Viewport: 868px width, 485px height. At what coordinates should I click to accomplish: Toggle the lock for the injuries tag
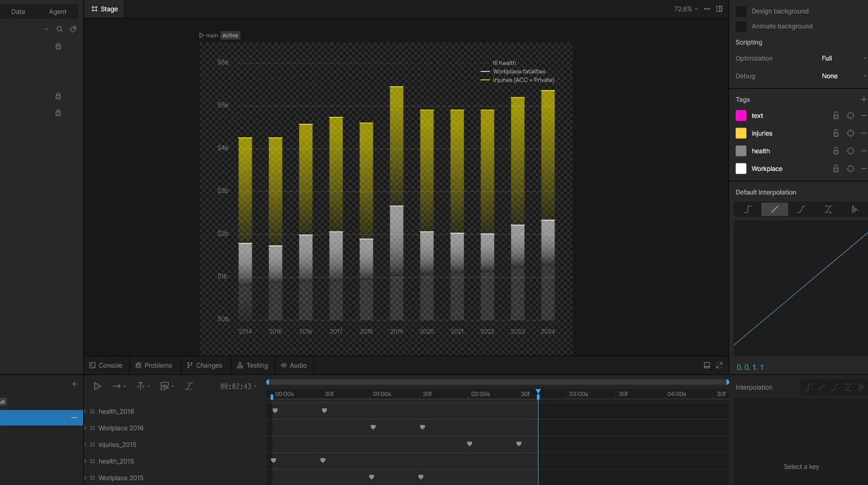836,133
